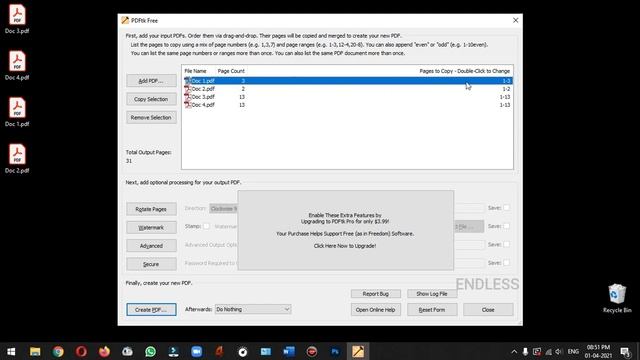This screenshot has height=360, width=640.
Task: Click Reset Form button
Action: click(x=432, y=310)
